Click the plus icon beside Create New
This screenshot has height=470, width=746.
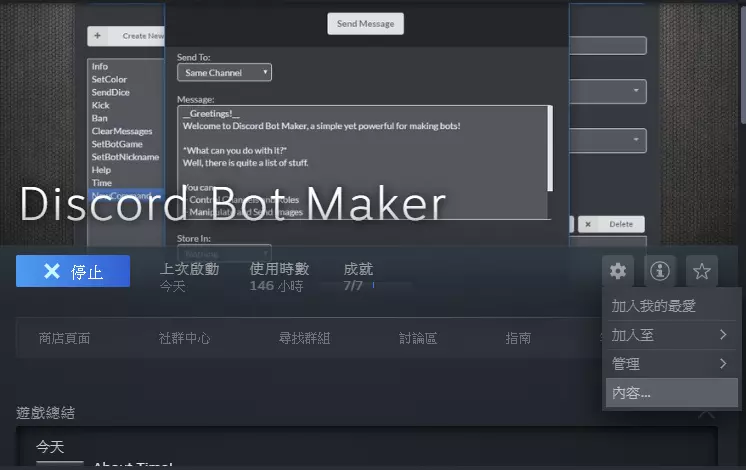click(98, 36)
